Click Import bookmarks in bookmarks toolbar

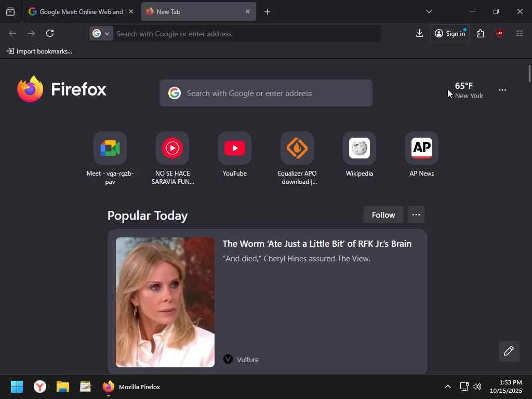click(x=39, y=51)
